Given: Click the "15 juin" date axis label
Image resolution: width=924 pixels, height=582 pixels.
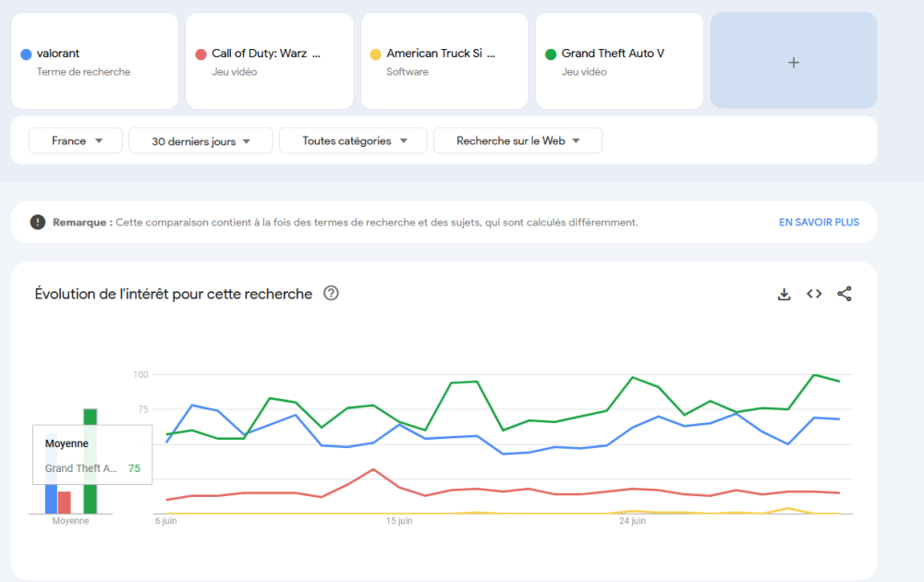Looking at the screenshot, I should (x=398, y=521).
